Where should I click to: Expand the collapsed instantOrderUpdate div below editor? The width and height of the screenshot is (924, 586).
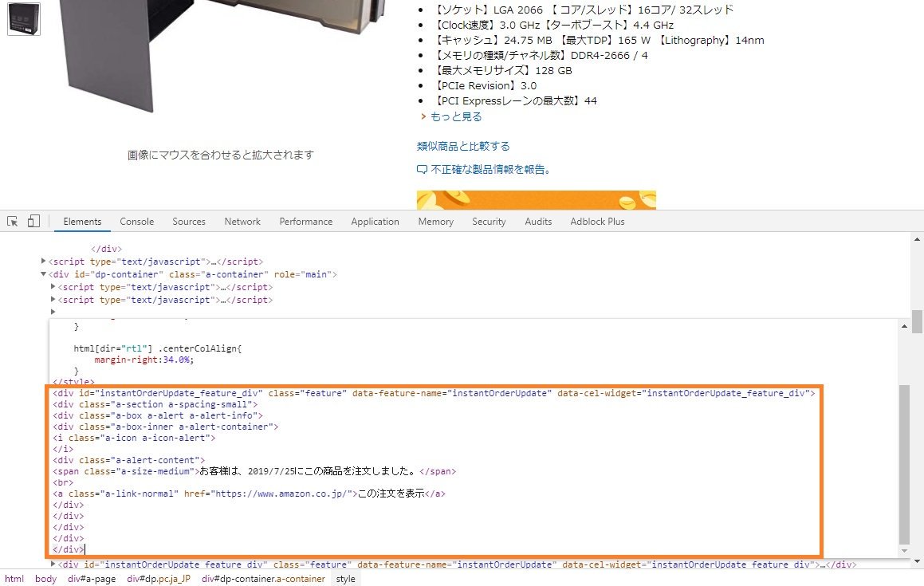coord(53,564)
